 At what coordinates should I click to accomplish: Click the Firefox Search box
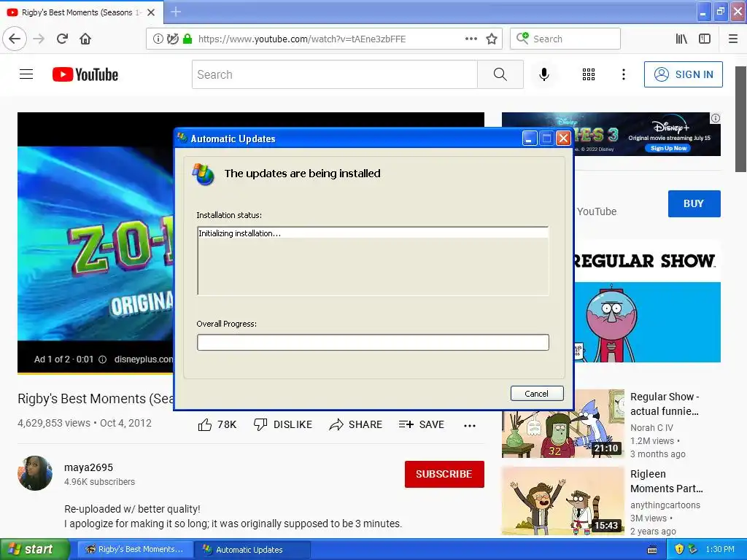tap(565, 39)
